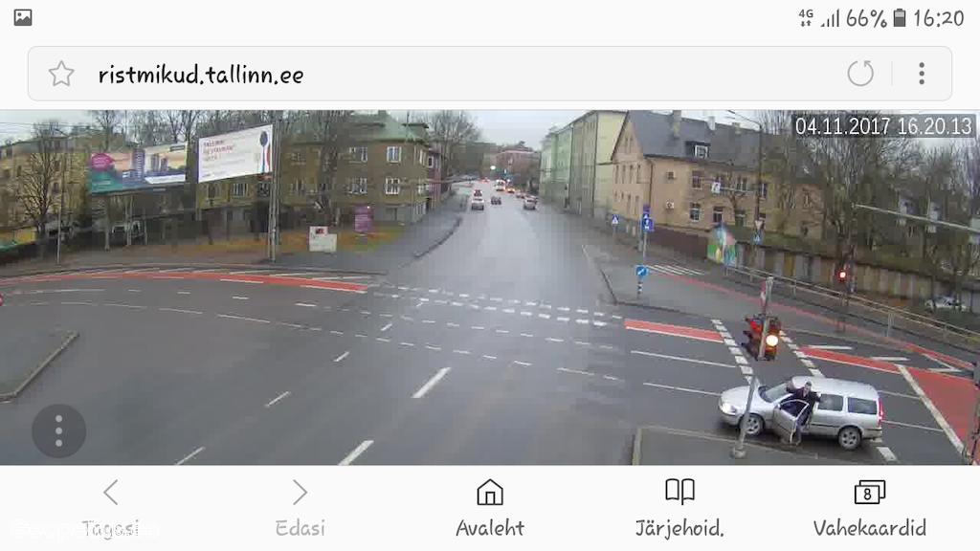Screen dimensions: 980x551
Task: Tap the floating three-dot overlay button
Action: click(58, 431)
